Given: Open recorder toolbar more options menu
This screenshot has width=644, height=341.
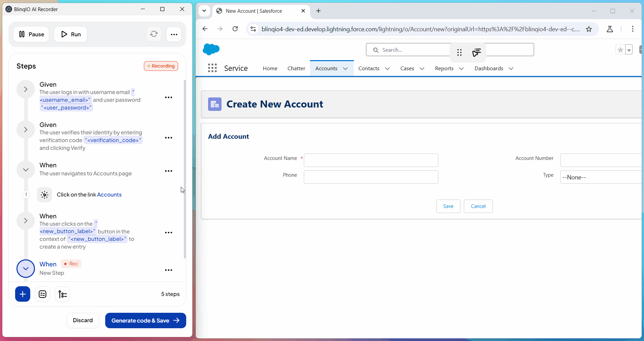Looking at the screenshot, I should click(174, 34).
